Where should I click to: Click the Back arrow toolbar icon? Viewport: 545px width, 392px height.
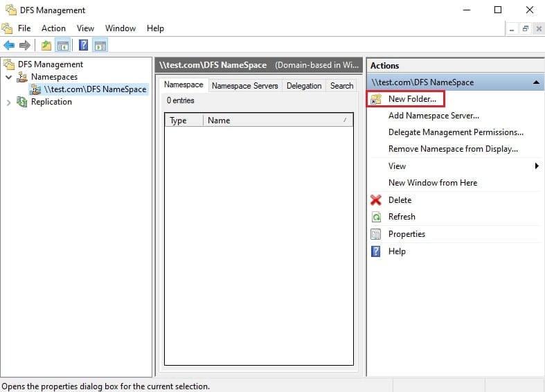click(9, 45)
